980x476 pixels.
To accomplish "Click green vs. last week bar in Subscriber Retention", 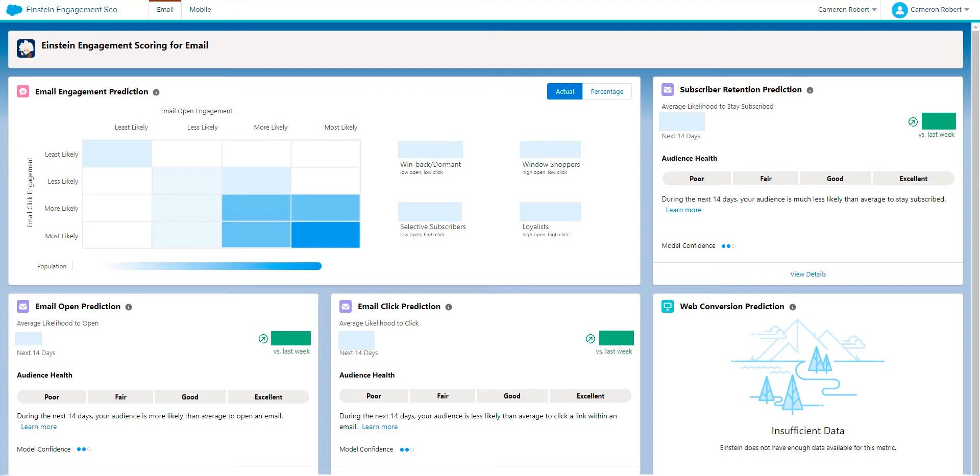I will [939, 121].
